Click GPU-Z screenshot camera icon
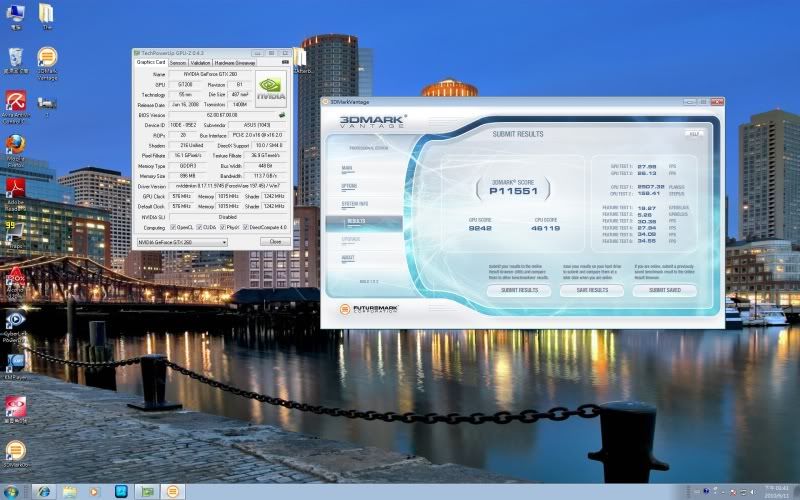This screenshot has height=500, width=800. [285, 62]
